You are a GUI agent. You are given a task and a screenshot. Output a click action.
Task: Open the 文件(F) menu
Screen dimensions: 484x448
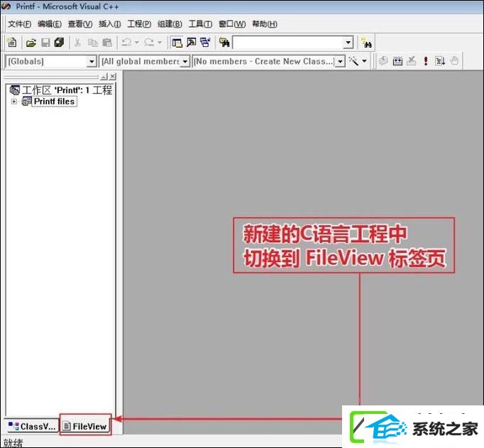tap(19, 24)
